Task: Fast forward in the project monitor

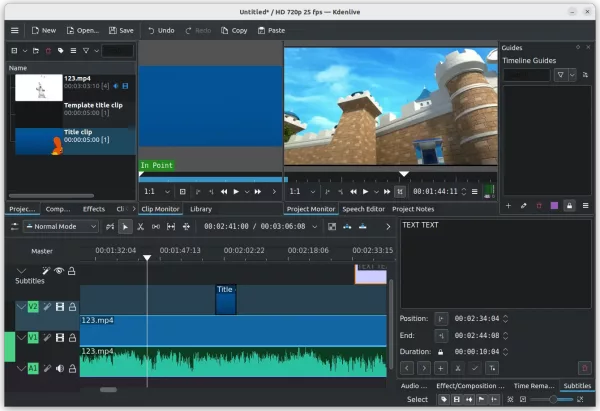Action: pos(387,191)
